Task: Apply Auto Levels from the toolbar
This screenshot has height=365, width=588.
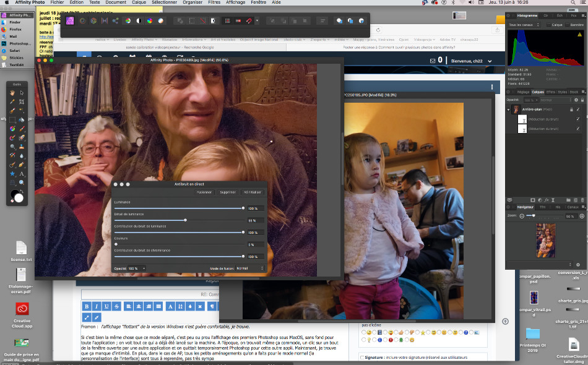Action: coord(128,21)
